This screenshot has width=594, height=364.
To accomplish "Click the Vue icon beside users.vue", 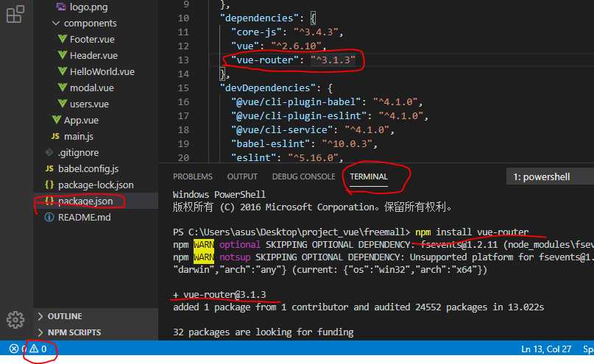I will (63, 104).
